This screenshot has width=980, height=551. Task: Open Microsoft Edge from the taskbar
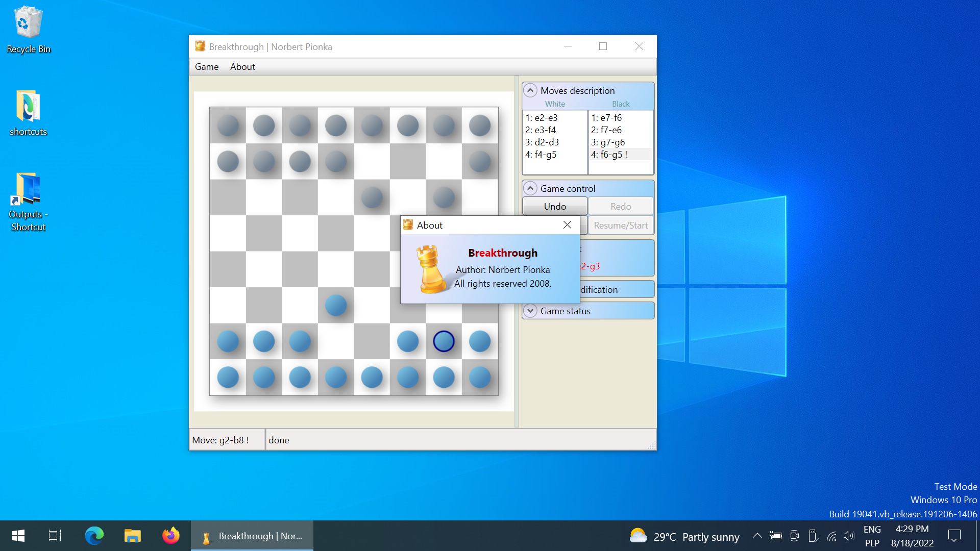coord(94,536)
